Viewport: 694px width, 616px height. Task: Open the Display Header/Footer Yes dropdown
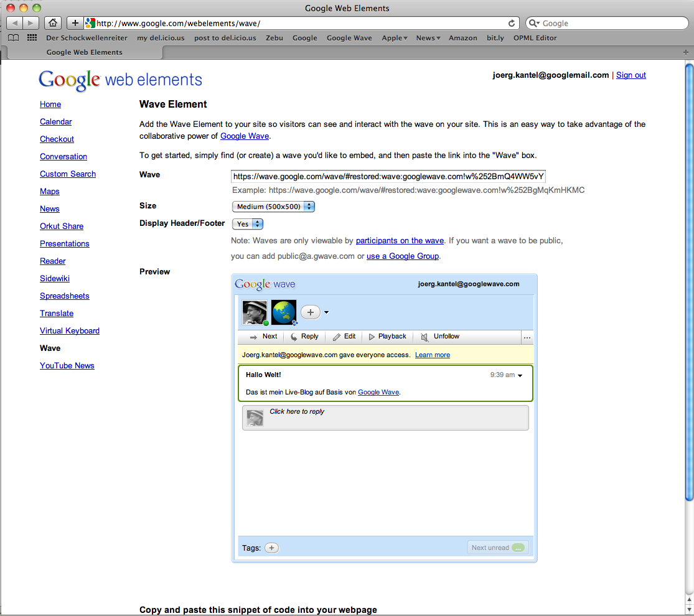click(248, 224)
